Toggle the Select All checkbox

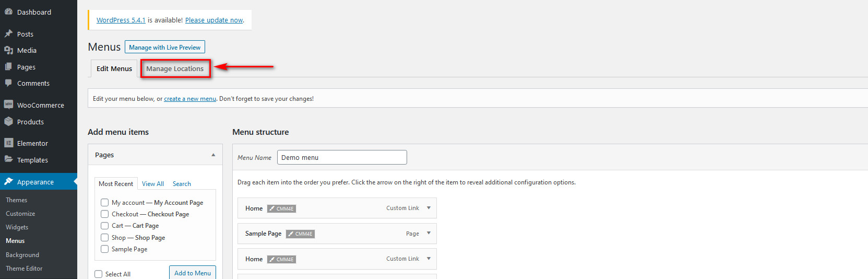[98, 274]
